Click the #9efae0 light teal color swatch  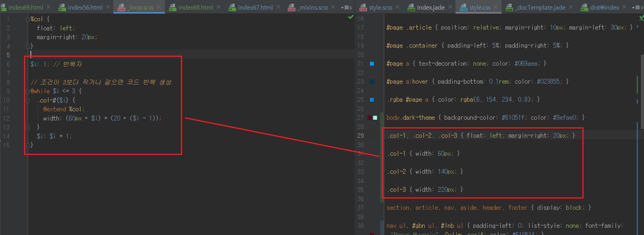[375, 118]
